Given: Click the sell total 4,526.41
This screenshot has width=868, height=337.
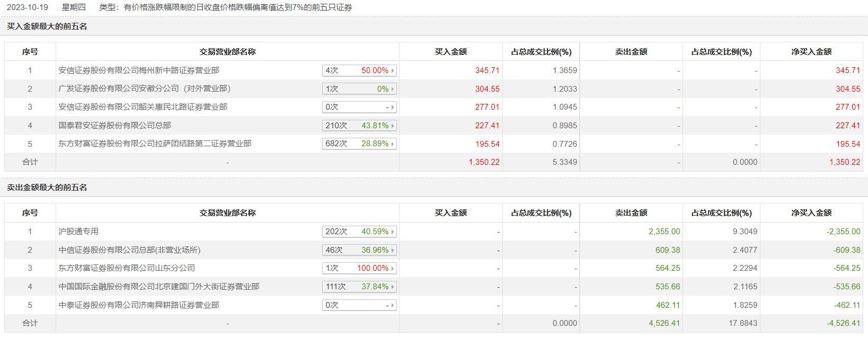Looking at the screenshot, I should click(665, 323).
